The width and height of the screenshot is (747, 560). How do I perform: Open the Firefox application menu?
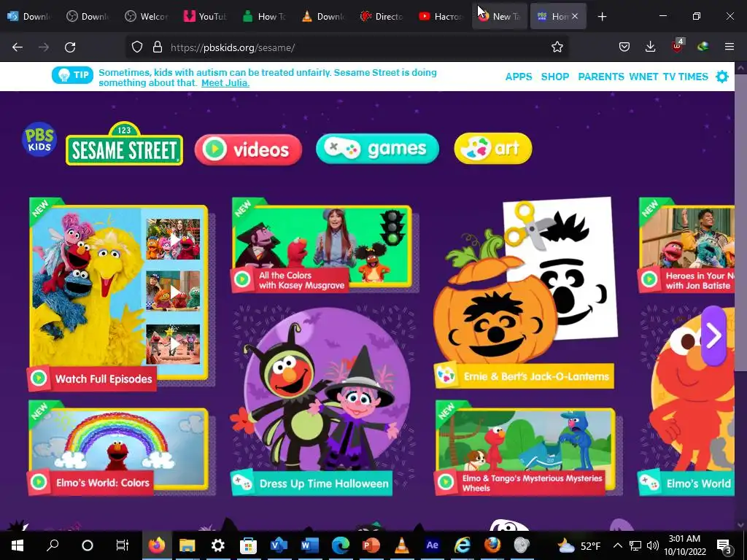[x=729, y=47]
